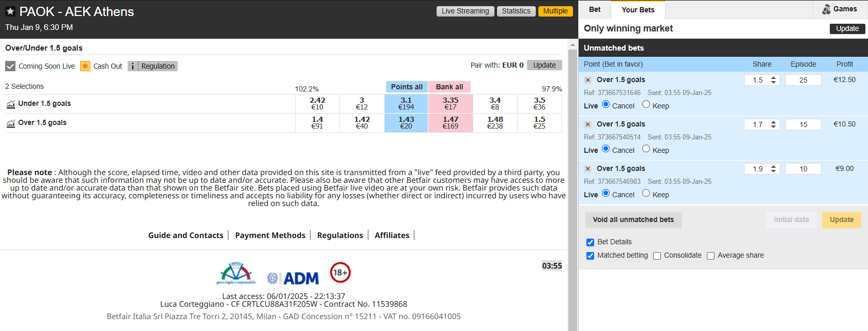Viewport: 868px width, 331px height.
Task: Click Void all unmatched bets
Action: (633, 220)
